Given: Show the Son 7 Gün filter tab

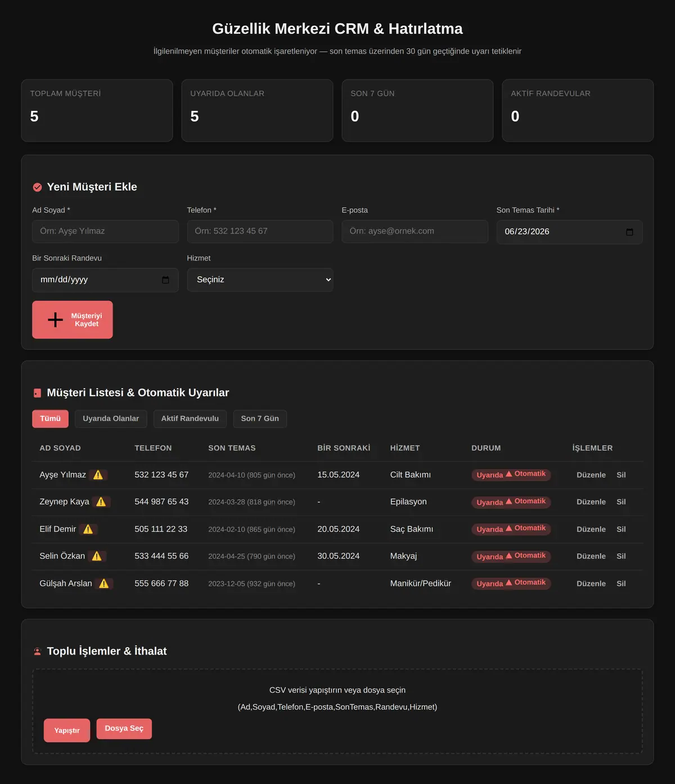Looking at the screenshot, I should coord(260,419).
